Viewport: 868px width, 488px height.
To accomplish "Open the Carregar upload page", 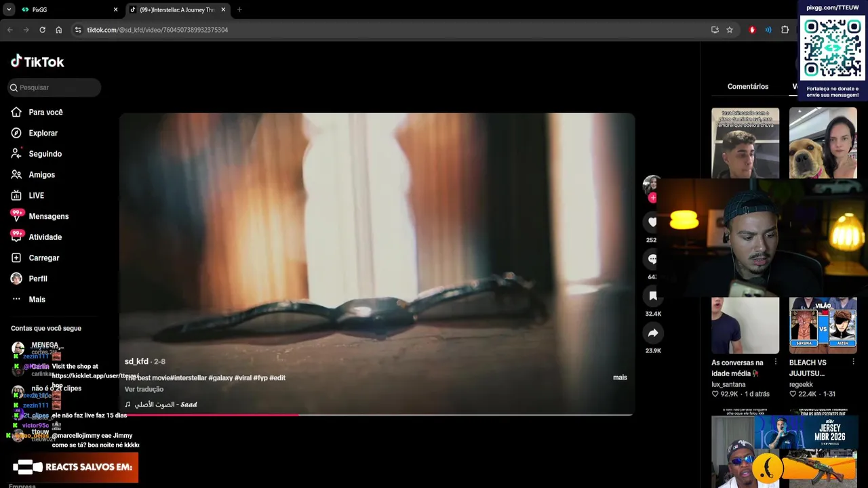I will click(x=43, y=258).
